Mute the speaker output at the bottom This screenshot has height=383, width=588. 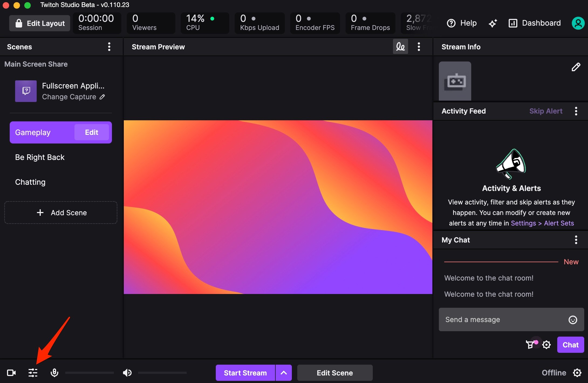127,373
